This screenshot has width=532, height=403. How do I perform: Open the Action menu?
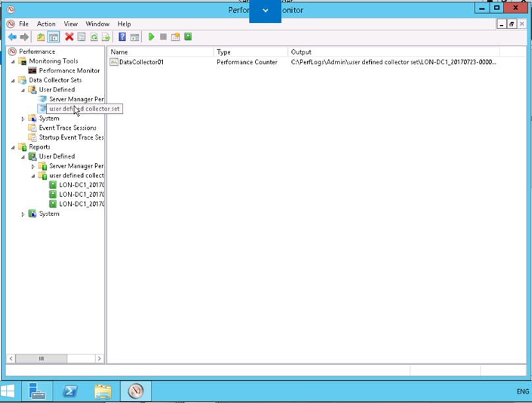tap(46, 24)
